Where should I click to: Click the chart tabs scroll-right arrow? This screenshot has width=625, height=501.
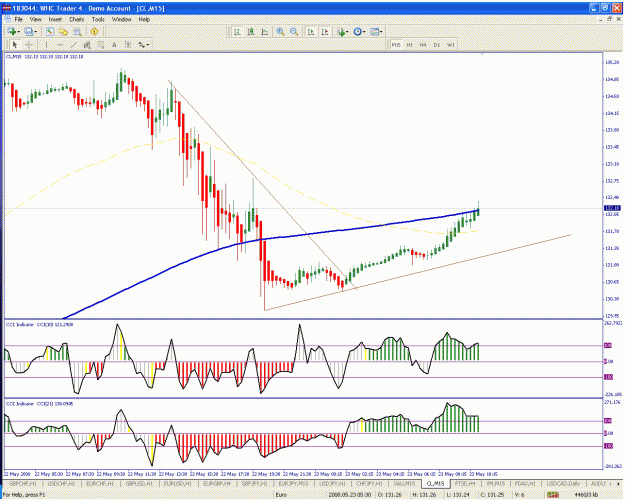(x=618, y=483)
